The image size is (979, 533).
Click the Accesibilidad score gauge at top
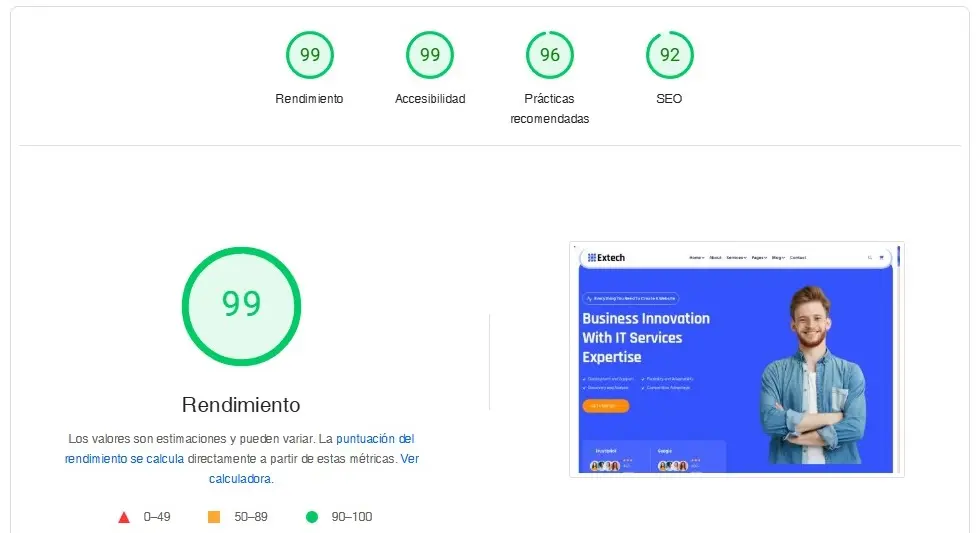429,55
